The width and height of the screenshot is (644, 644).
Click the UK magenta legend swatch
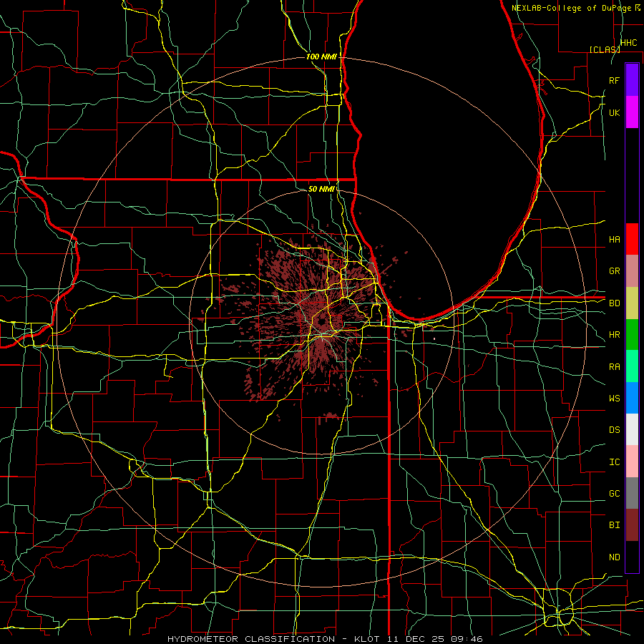coord(632,112)
